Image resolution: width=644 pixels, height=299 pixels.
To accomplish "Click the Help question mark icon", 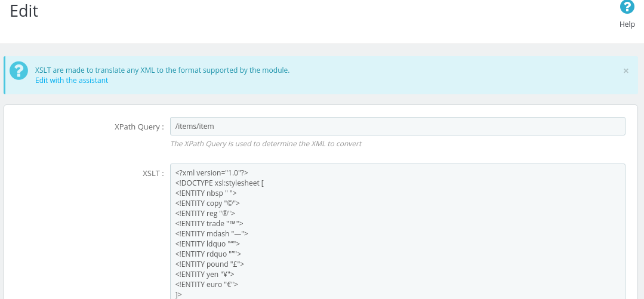I will [x=627, y=7].
